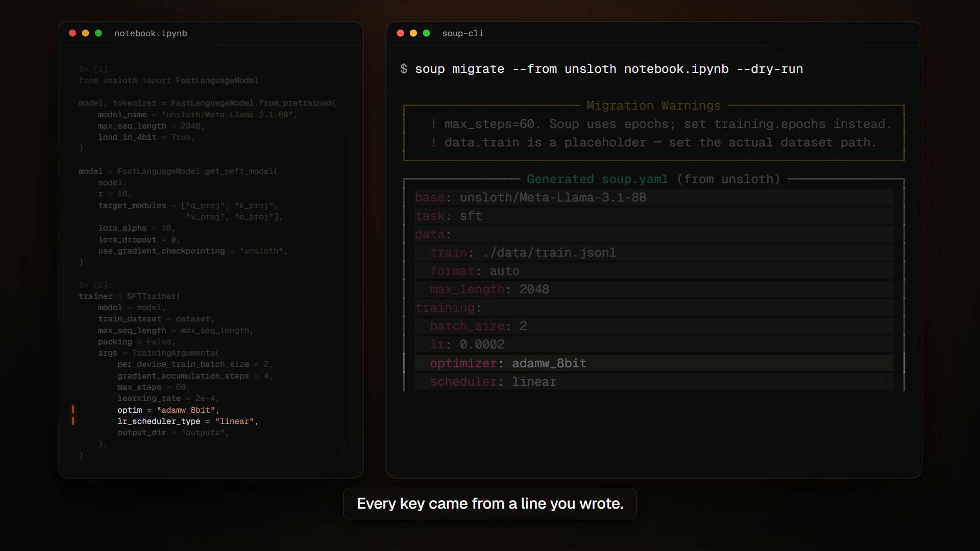This screenshot has width=980, height=551.
Task: Click the green maximize dot in the notebook.ipynb window
Action: [99, 33]
